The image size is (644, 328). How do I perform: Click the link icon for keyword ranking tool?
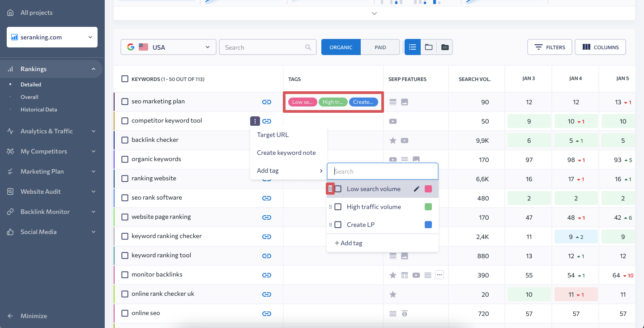267,256
